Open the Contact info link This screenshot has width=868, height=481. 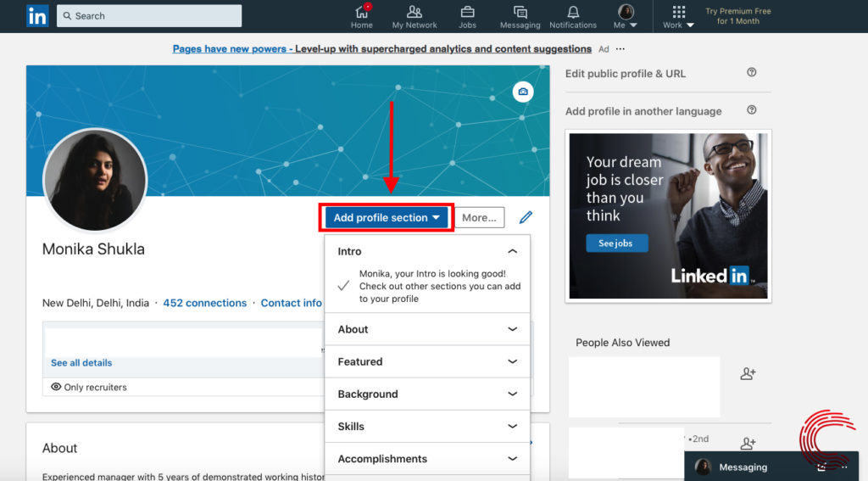[292, 303]
